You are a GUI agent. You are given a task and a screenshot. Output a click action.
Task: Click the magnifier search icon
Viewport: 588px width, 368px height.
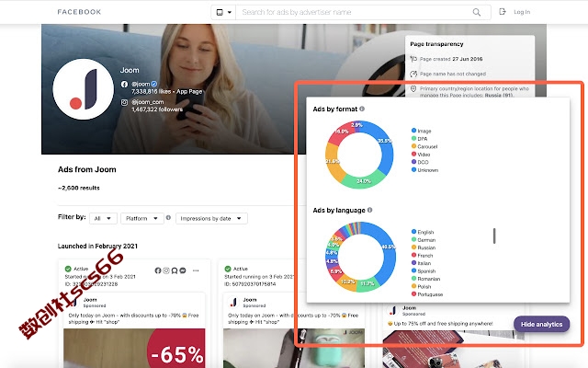pyautogui.click(x=477, y=12)
